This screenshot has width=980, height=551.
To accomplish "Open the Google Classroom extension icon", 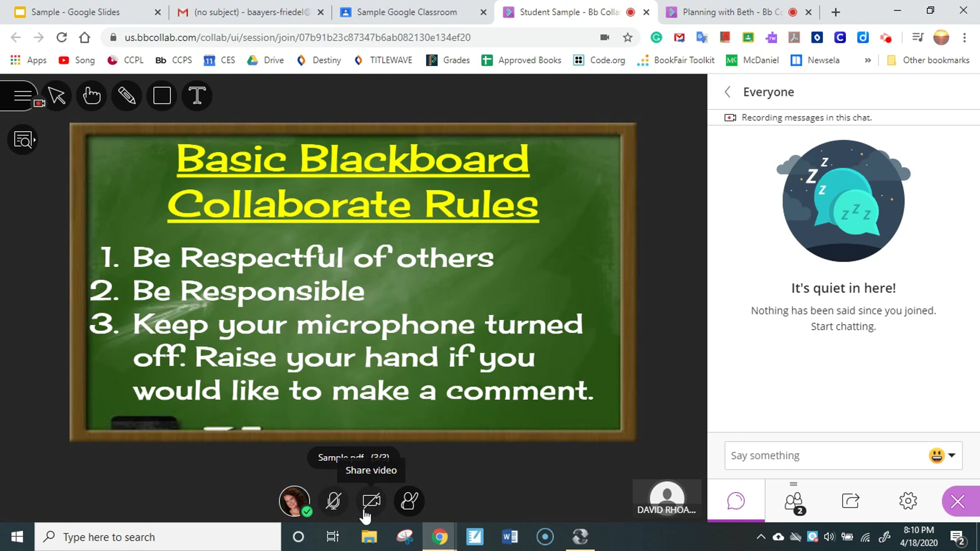I will click(x=748, y=38).
